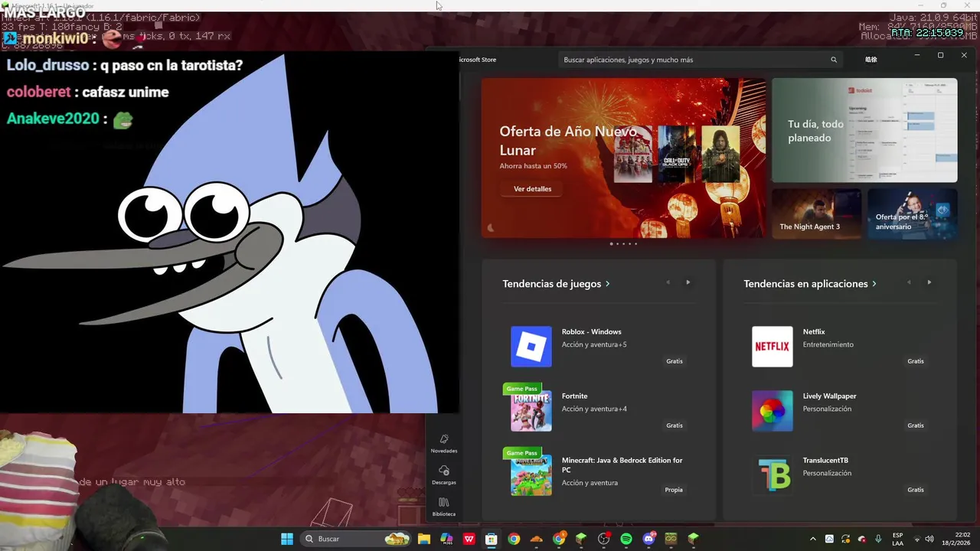Click the Roblox app icon
This screenshot has height=551, width=980.
click(x=531, y=347)
